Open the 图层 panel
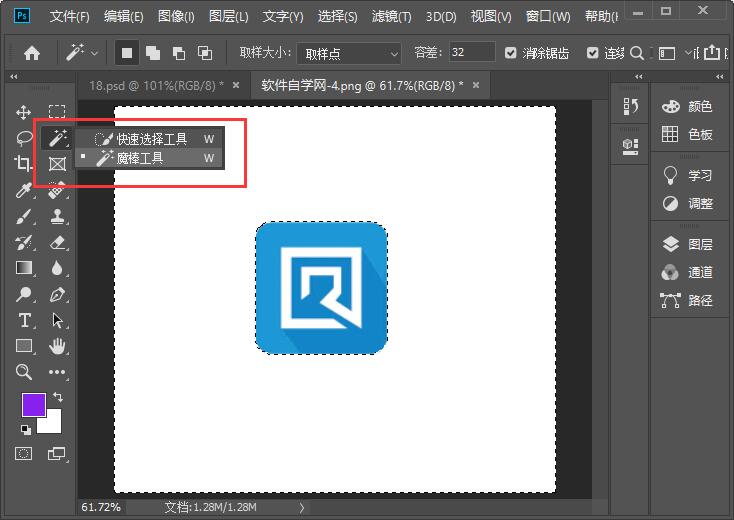The image size is (734, 520). (687, 244)
